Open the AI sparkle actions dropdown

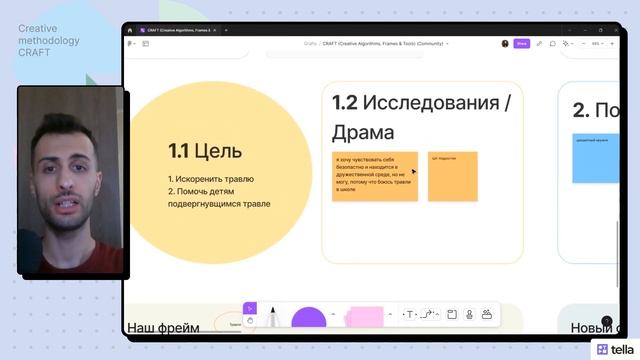(567, 44)
